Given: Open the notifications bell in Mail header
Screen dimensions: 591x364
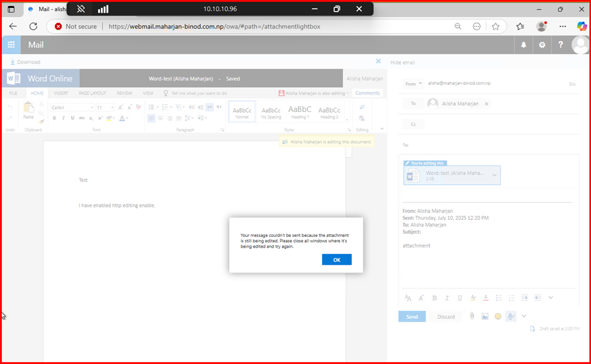Looking at the screenshot, I should pyautogui.click(x=524, y=45).
